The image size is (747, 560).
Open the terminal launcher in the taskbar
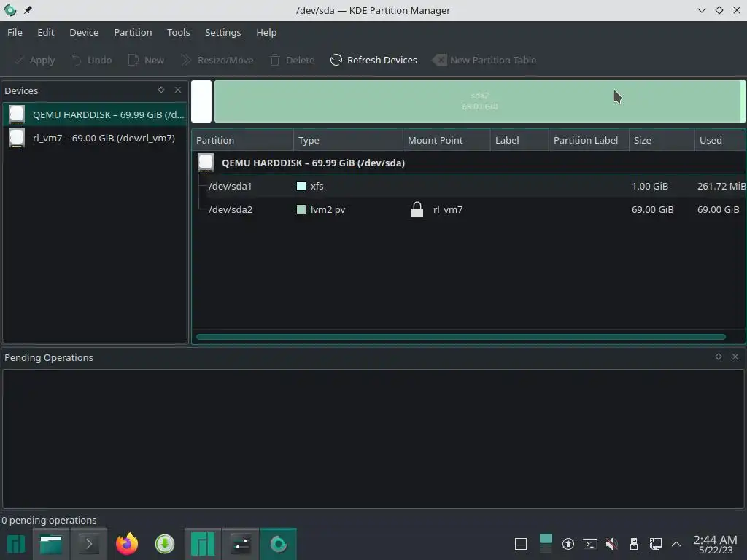(89, 544)
